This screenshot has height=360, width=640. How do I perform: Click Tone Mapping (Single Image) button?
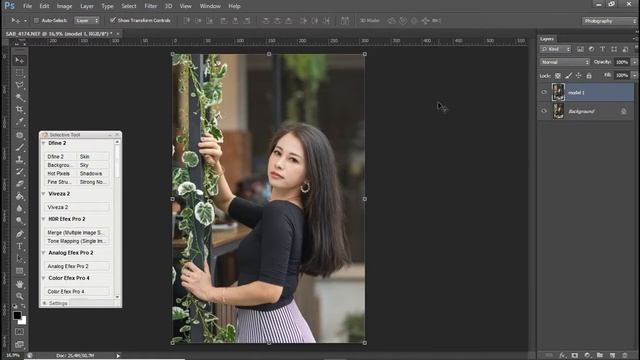coord(77,241)
